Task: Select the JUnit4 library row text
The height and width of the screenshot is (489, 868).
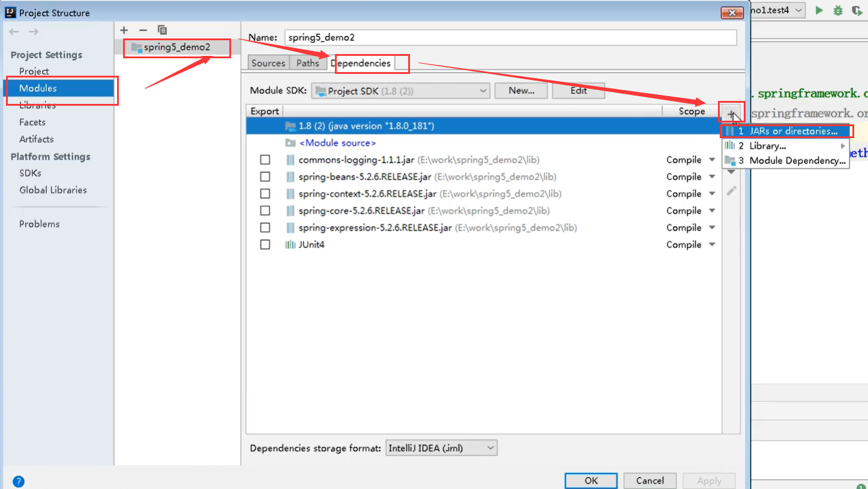Action: tap(312, 245)
